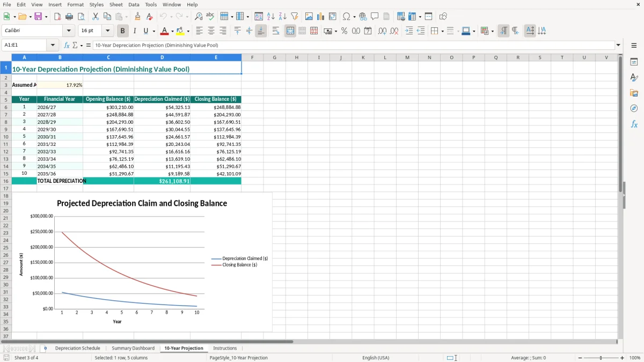Viewport: 644px width, 362px height.
Task: Center the text horizontally
Action: [x=211, y=31]
